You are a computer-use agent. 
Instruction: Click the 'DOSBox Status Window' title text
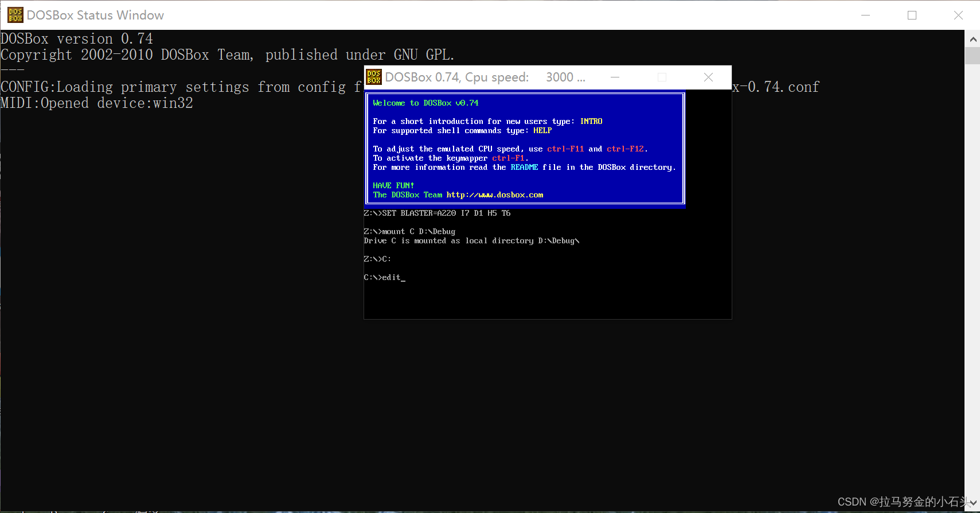[95, 15]
